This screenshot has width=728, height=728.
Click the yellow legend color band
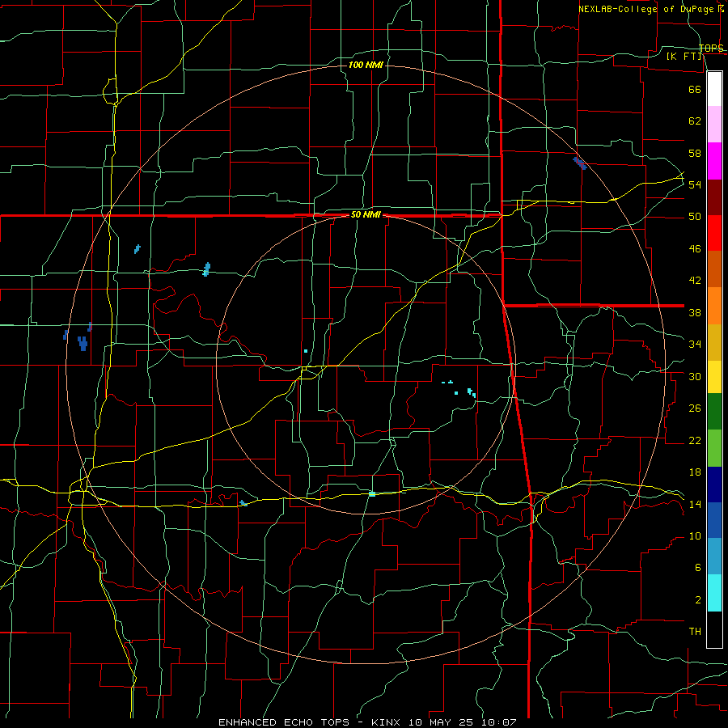coord(714,377)
